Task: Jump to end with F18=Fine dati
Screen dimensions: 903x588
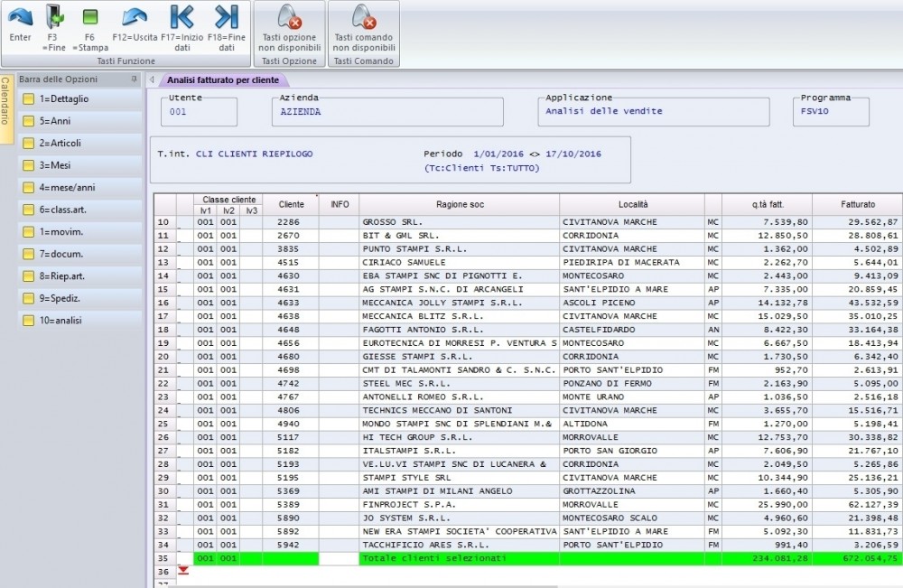Action: click(x=226, y=17)
